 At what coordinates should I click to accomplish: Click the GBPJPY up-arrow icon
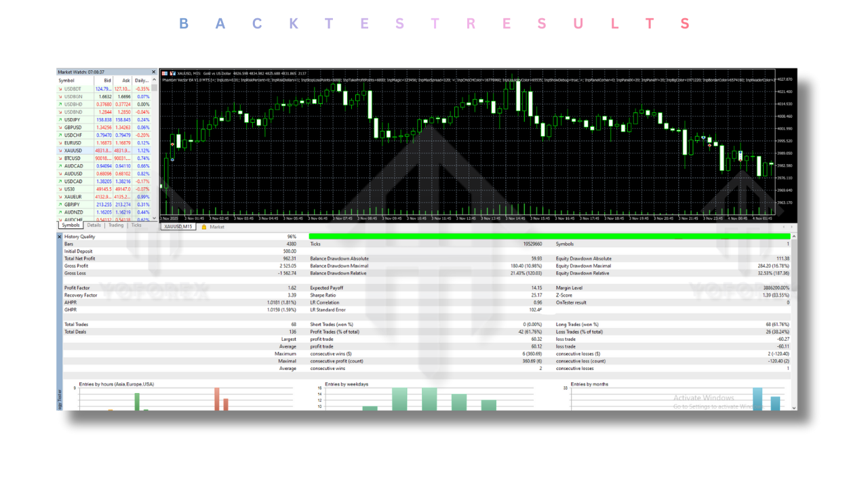60,205
